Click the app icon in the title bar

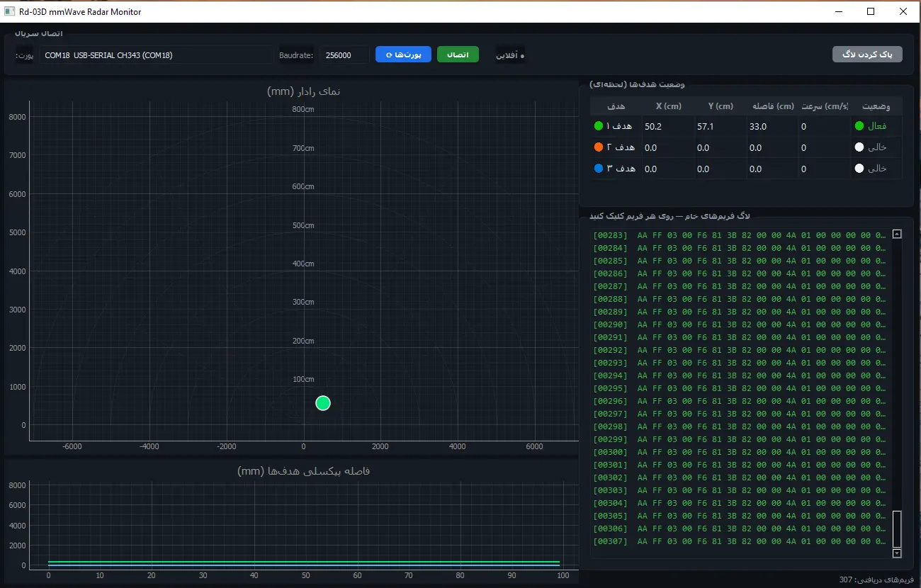10,11
